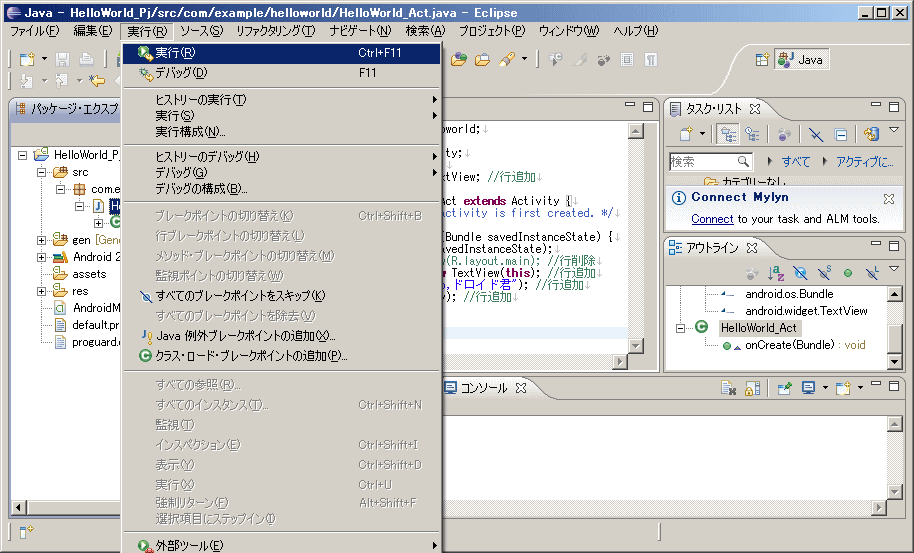Expand the gen folder node
The width and height of the screenshot is (914, 553).
[41, 240]
